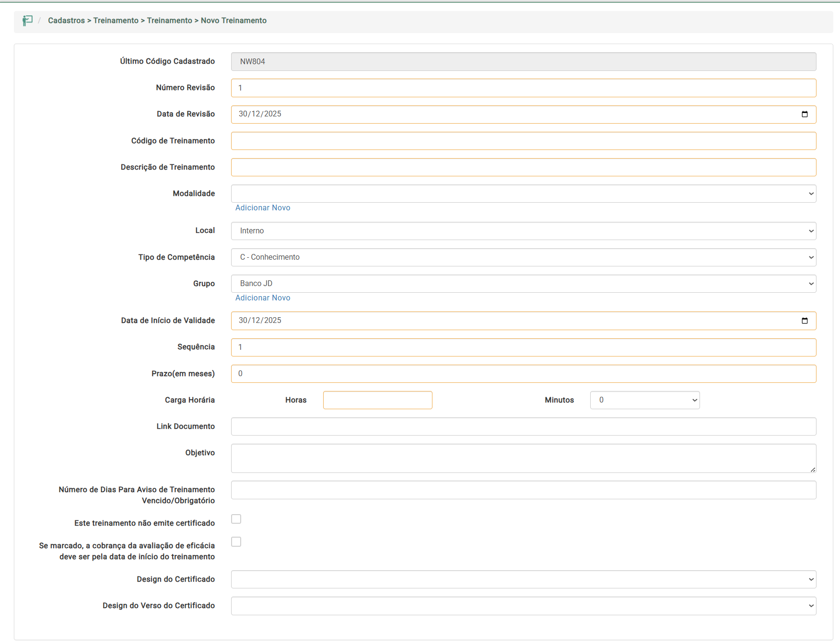Expand Design do Certificado dropdown
The image size is (840, 644).
coord(523,579)
